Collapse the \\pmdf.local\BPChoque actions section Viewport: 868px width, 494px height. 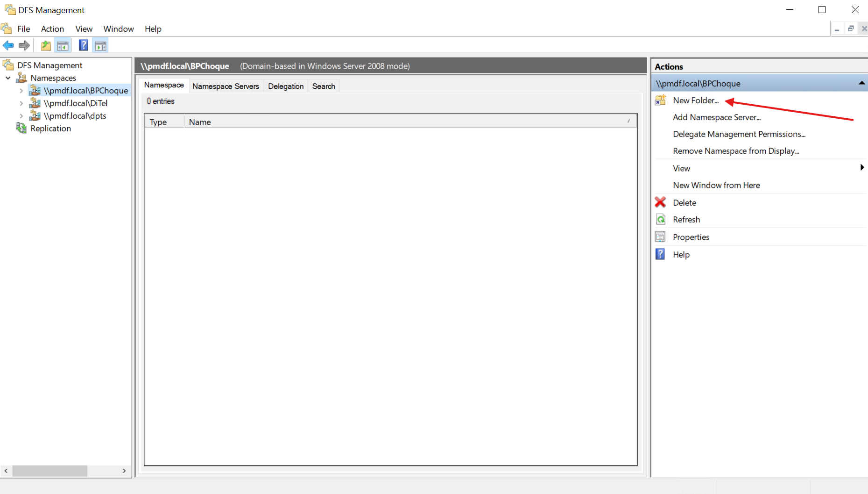(x=861, y=83)
